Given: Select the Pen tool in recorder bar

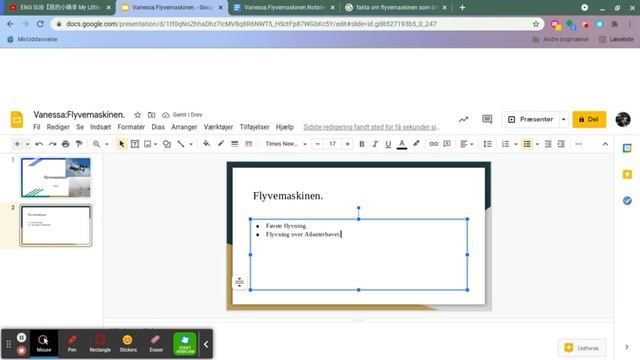Looking at the screenshot, I should (72, 343).
